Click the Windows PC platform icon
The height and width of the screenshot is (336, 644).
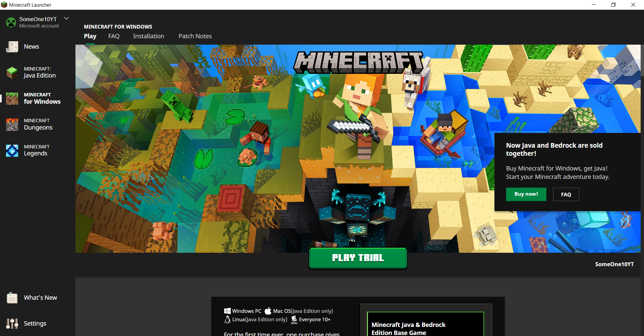227,311
